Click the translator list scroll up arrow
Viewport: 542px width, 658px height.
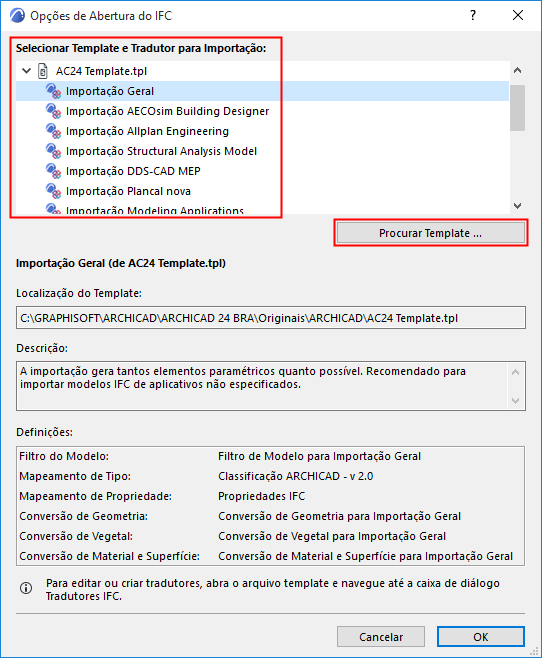tap(518, 70)
